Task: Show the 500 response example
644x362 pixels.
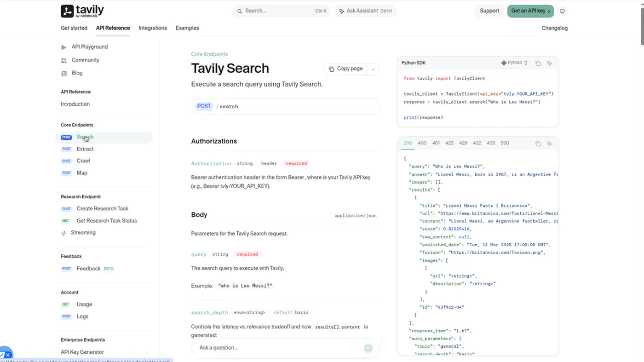Action: [x=505, y=143]
